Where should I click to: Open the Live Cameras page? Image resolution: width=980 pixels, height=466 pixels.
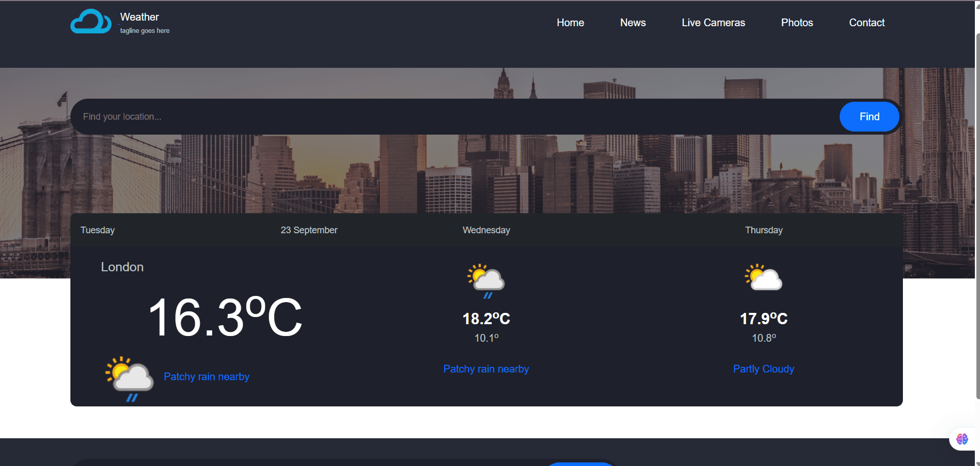tap(713, 23)
